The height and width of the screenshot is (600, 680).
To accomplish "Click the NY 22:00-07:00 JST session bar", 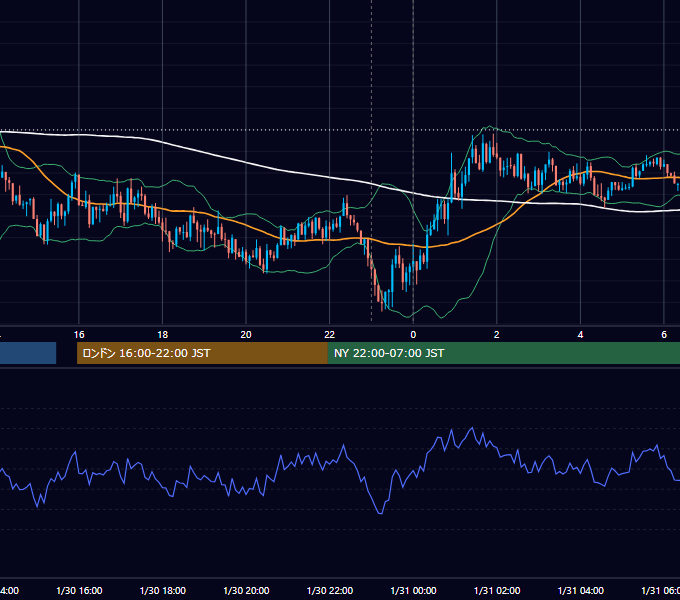I will point(504,353).
